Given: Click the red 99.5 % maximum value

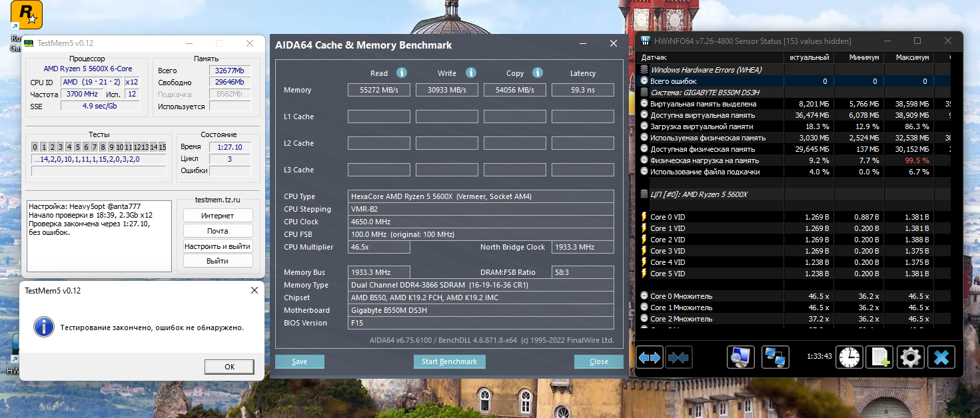Looking at the screenshot, I should pyautogui.click(x=917, y=160).
